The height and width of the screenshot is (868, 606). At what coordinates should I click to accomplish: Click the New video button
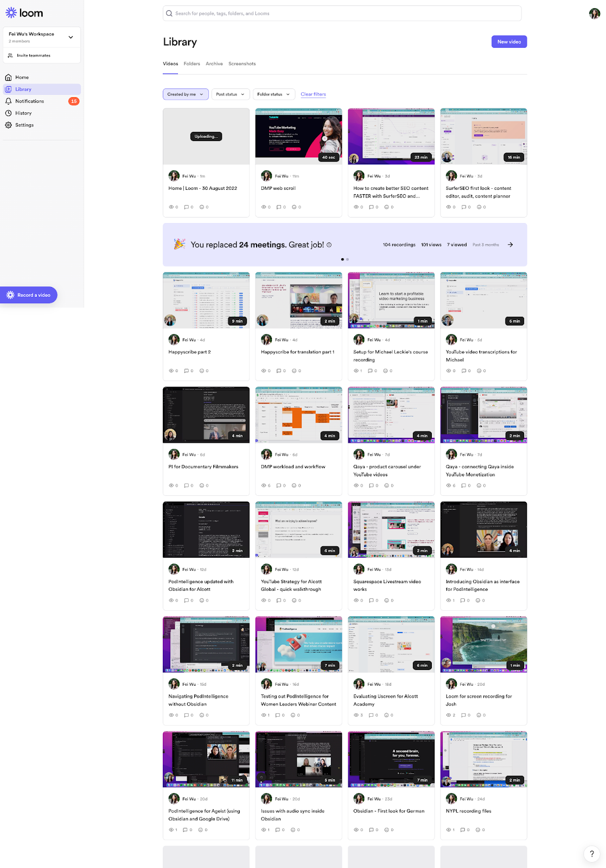pyautogui.click(x=509, y=42)
